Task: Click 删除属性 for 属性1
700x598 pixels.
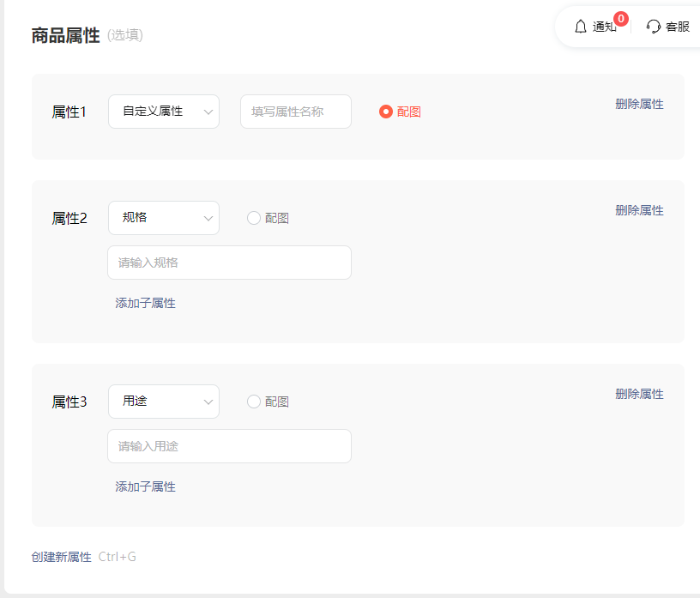Action: coord(639,104)
